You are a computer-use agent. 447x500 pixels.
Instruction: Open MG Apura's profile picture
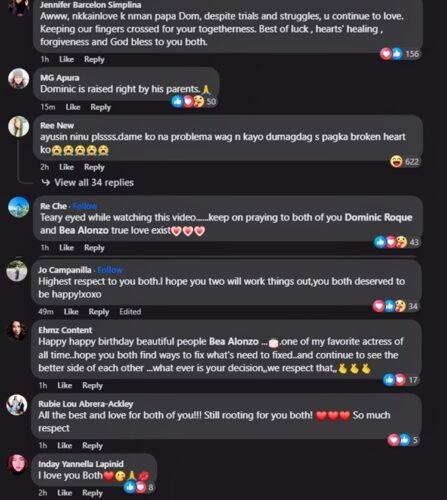tap(19, 79)
